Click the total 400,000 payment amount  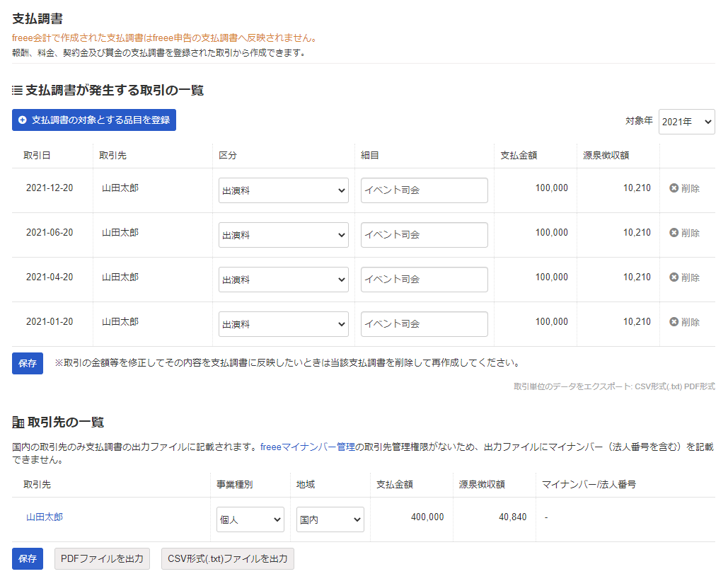click(x=427, y=517)
